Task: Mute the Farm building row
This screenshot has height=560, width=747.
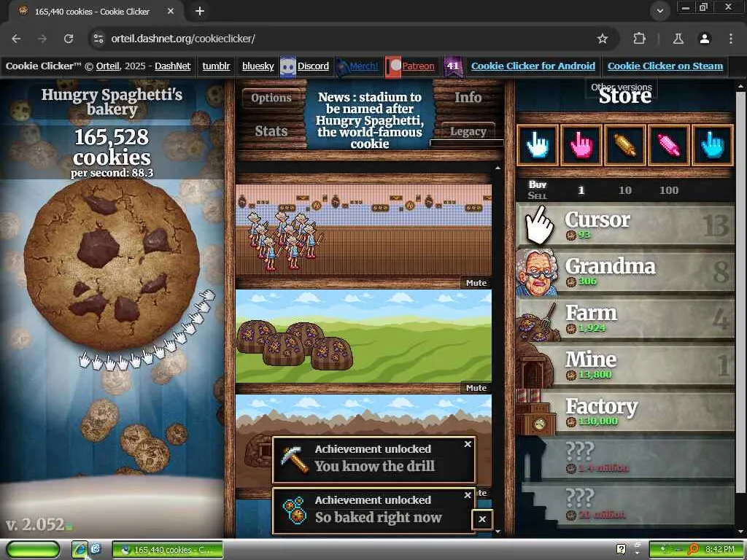Action: 476,388
